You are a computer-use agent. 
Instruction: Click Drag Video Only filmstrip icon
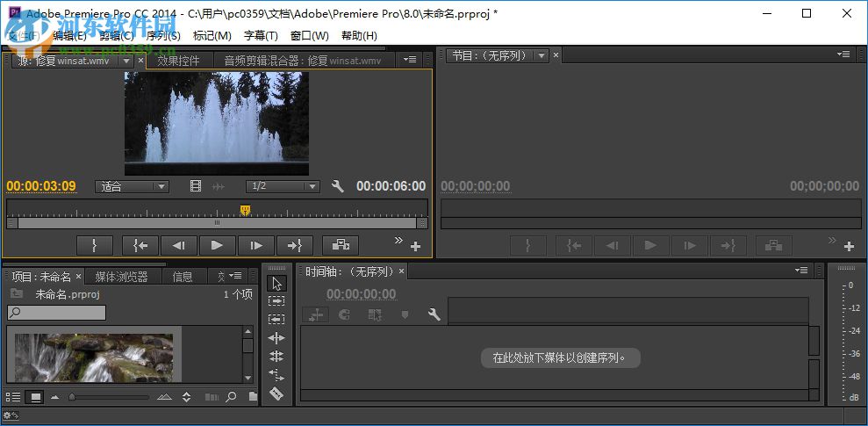[x=196, y=186]
